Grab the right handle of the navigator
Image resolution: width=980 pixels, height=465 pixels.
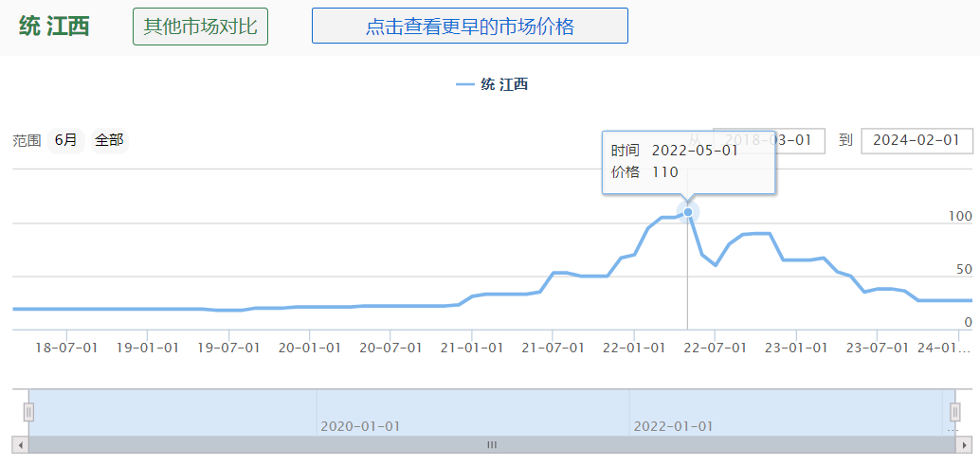tap(955, 412)
